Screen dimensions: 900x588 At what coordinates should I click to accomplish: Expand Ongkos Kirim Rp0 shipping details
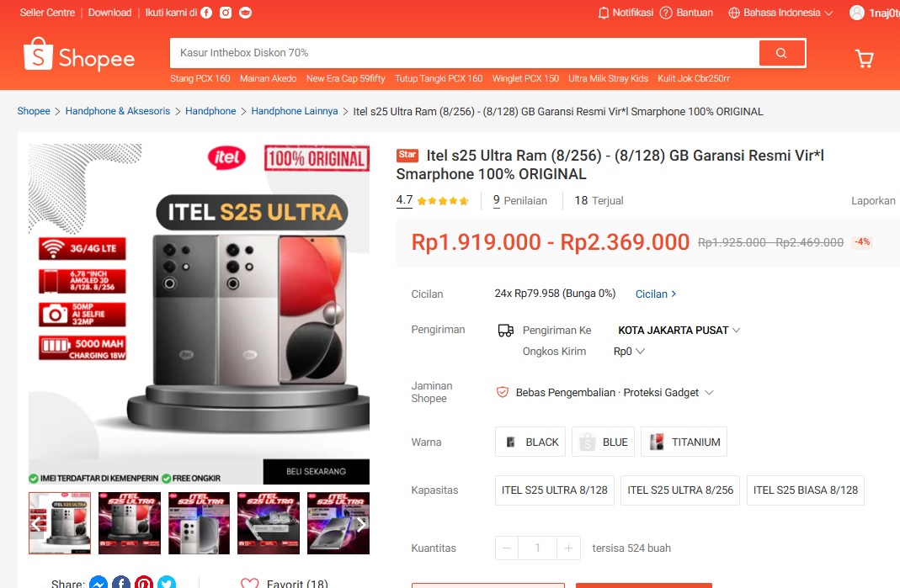[x=629, y=351]
